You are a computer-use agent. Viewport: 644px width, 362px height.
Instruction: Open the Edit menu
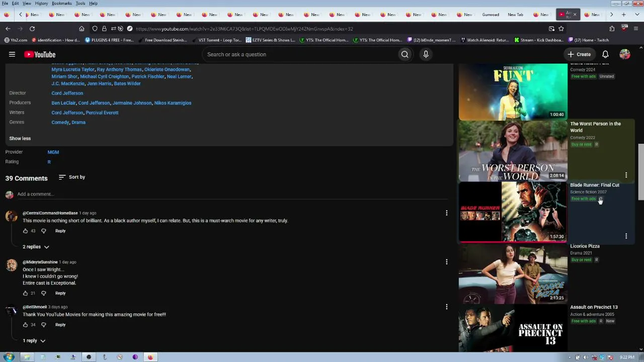coord(16,4)
